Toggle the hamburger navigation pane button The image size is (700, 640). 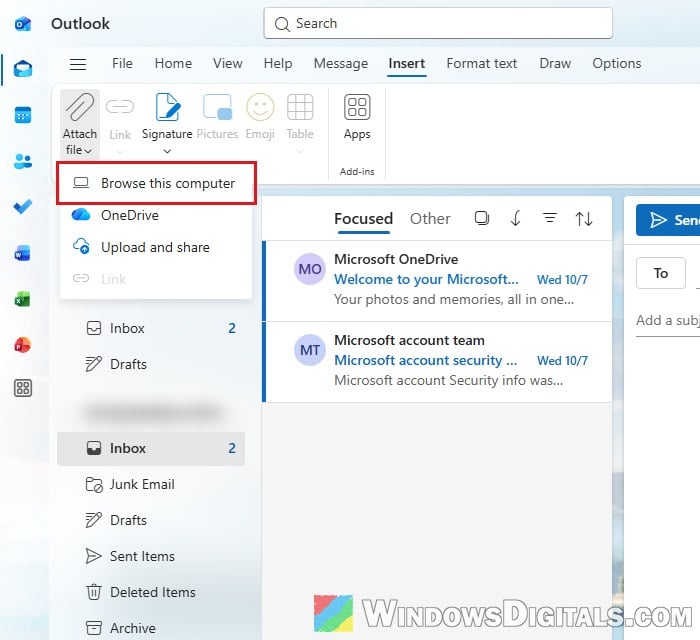click(78, 64)
